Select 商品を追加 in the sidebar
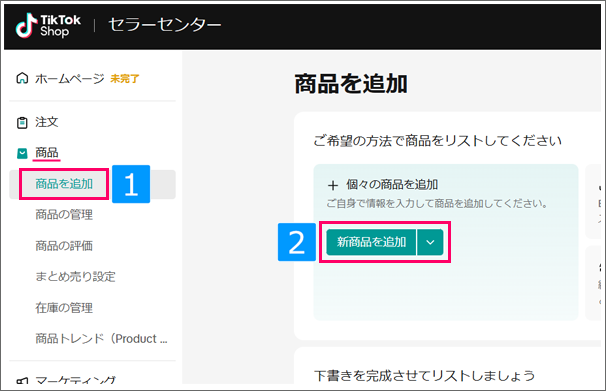Viewport: 606px width, 391px height. pyautogui.click(x=64, y=184)
